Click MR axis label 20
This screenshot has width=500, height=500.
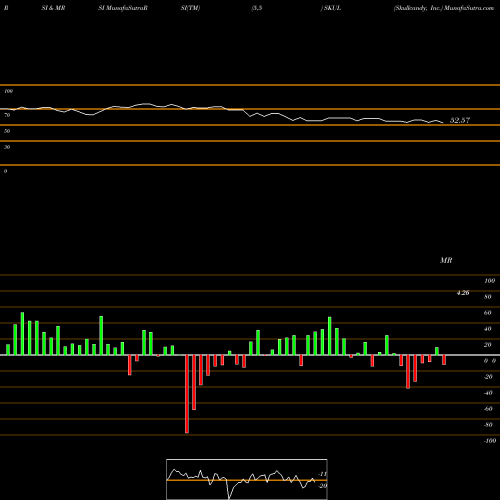488,345
